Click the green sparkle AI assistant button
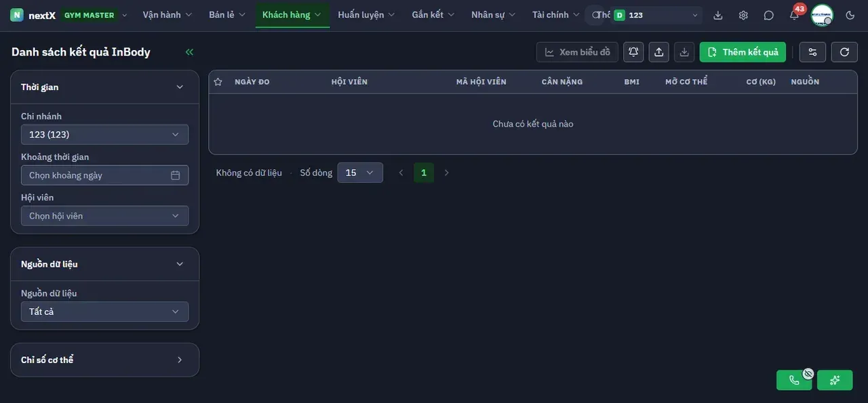 click(835, 380)
